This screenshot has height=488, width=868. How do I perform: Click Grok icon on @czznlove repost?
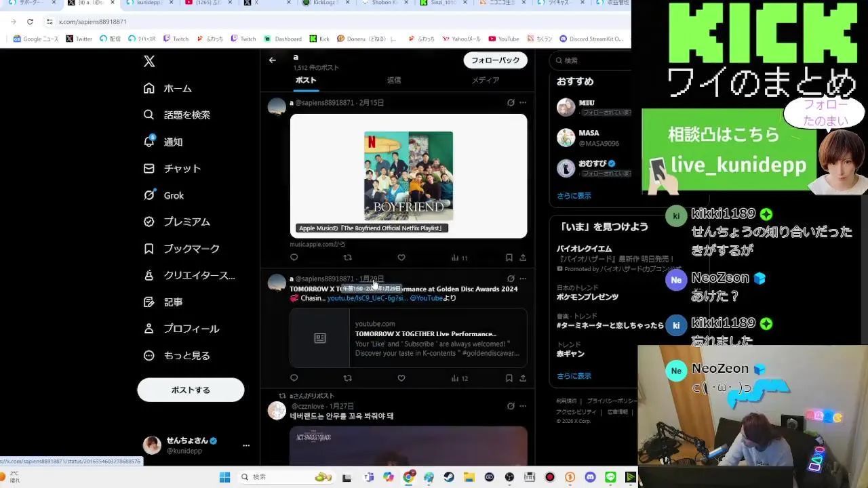point(511,406)
